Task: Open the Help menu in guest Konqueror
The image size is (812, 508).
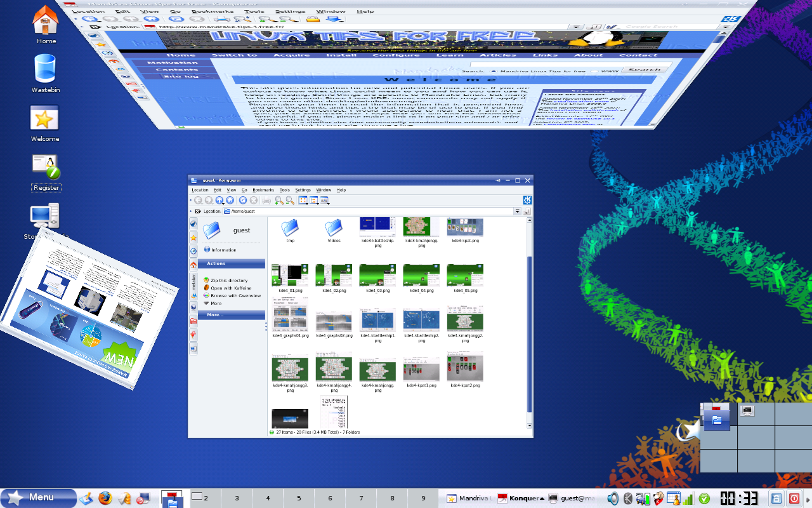Action: (x=341, y=190)
